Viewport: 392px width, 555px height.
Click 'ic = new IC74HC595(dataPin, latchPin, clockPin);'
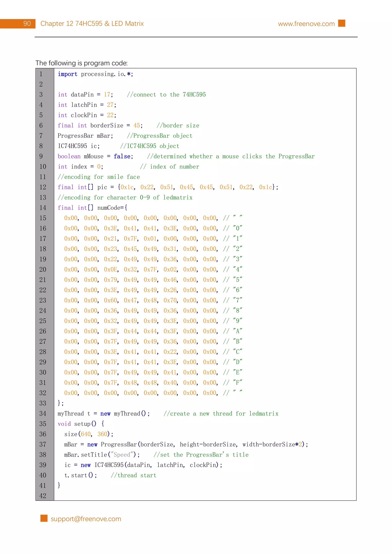143,465
